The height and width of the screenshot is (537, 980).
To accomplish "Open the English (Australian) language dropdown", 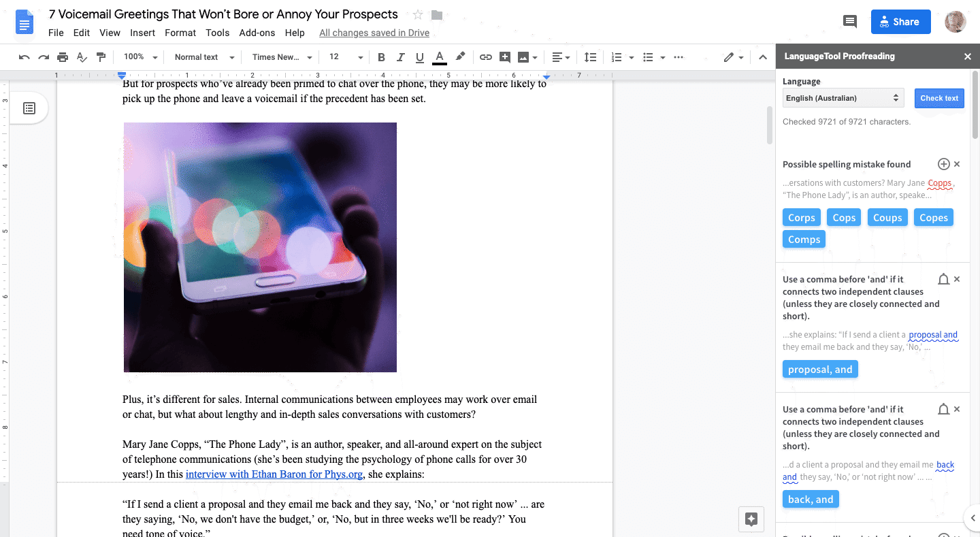I will pyautogui.click(x=843, y=98).
